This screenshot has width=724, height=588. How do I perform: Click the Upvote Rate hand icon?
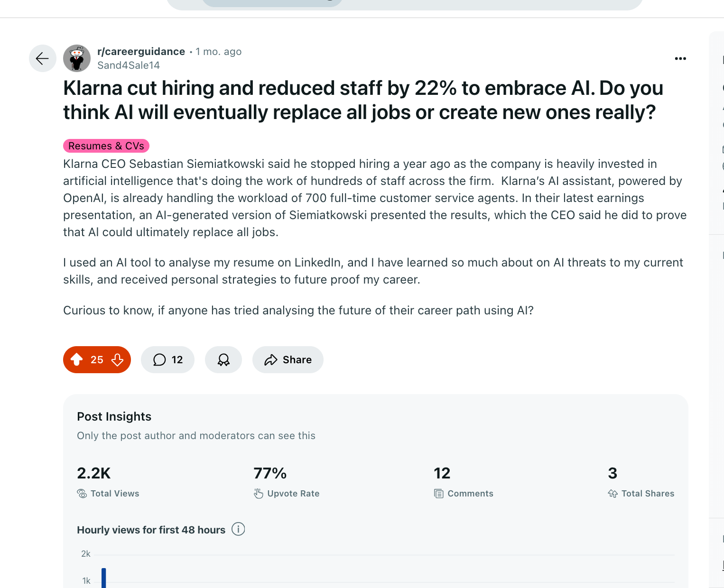(x=259, y=494)
